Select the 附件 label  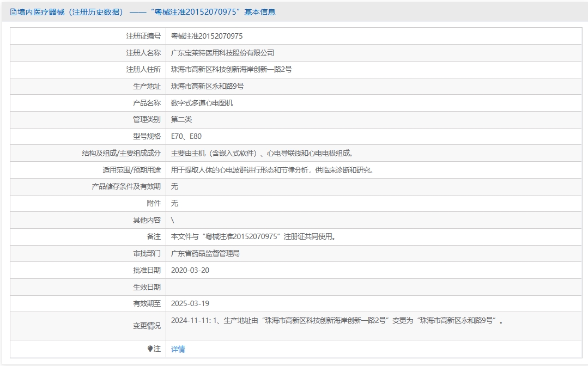tap(154, 203)
